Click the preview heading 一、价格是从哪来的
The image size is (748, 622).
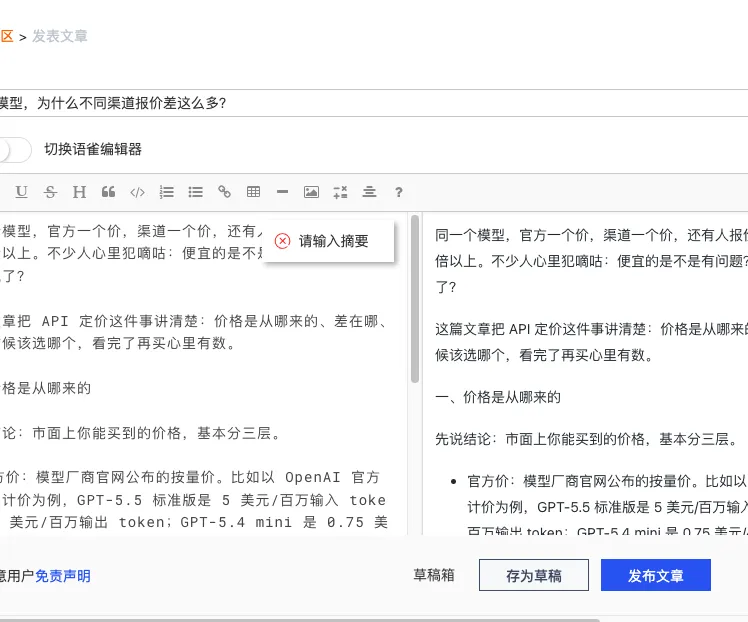[x=498, y=397]
